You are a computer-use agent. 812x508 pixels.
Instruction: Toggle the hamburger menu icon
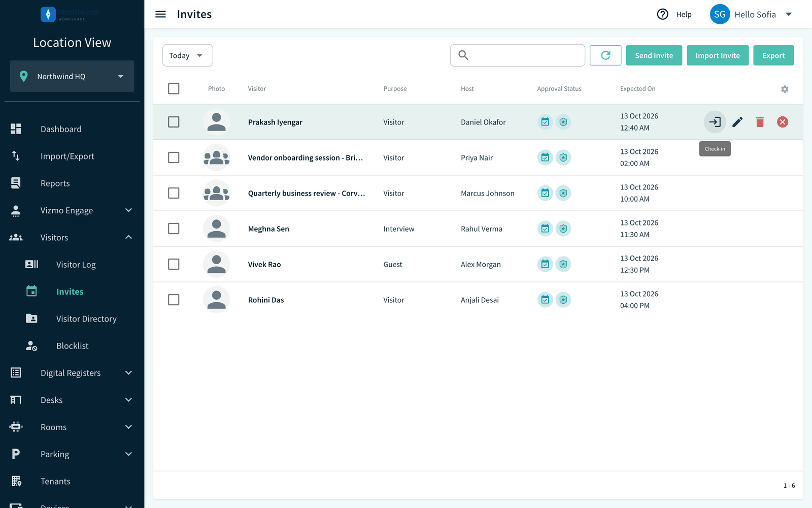click(x=160, y=14)
